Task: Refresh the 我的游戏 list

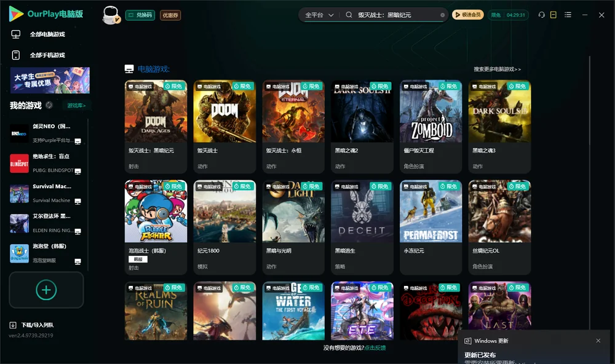Action: 49,105
